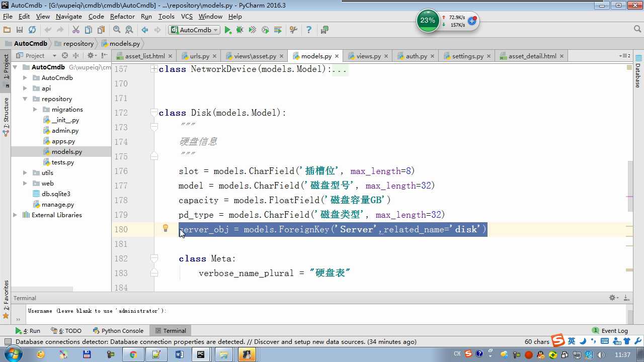Select db.sqlite3 in project tree
Image resolution: width=644 pixels, height=362 pixels.
click(56, 194)
